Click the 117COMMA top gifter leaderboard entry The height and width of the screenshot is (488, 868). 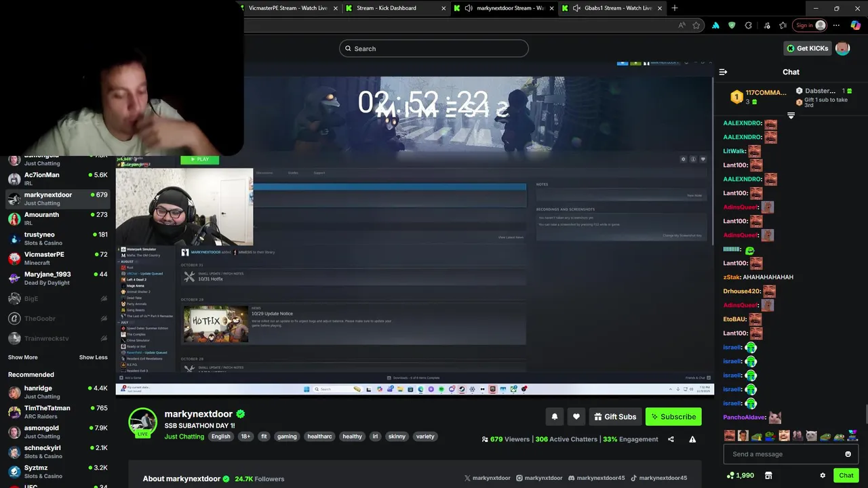click(759, 97)
